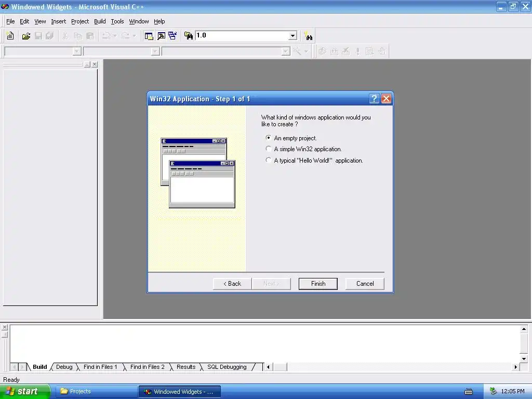Switch to the Debug output tab
This screenshot has width=532, height=399.
(64, 367)
